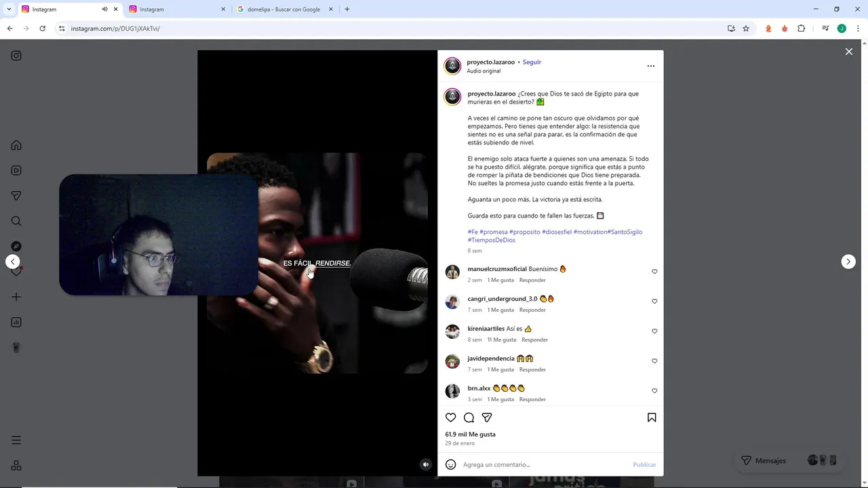Open comment bubble icon under post
Image resolution: width=868 pixels, height=488 pixels.
(469, 418)
